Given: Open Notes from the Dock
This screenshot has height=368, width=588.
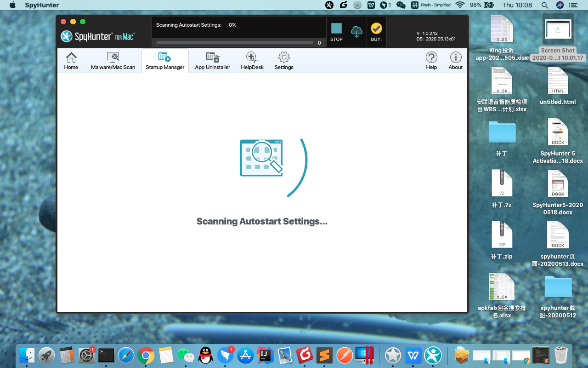Looking at the screenshot, I should pos(166,355).
